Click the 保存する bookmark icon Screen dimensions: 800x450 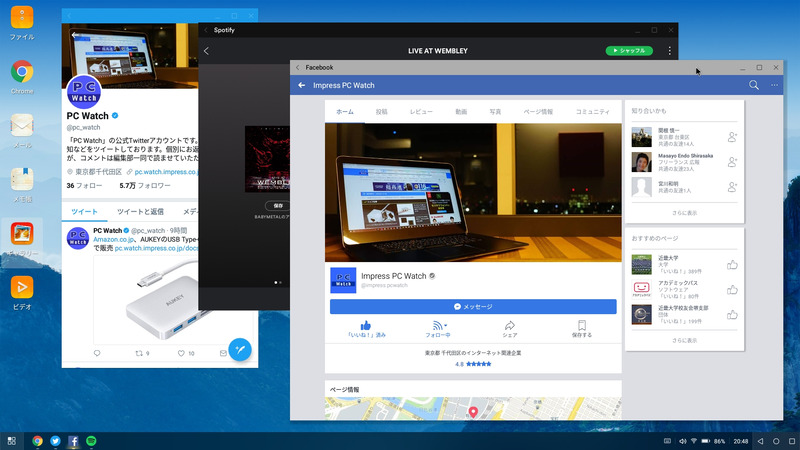pos(582,326)
